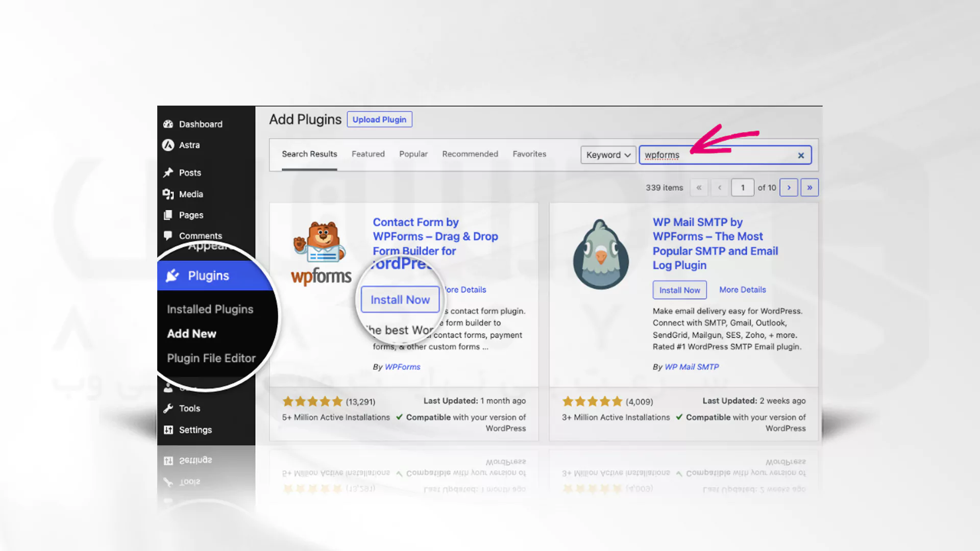Clear the wpforms search with the X icon
This screenshot has width=980, height=551.
(x=801, y=155)
